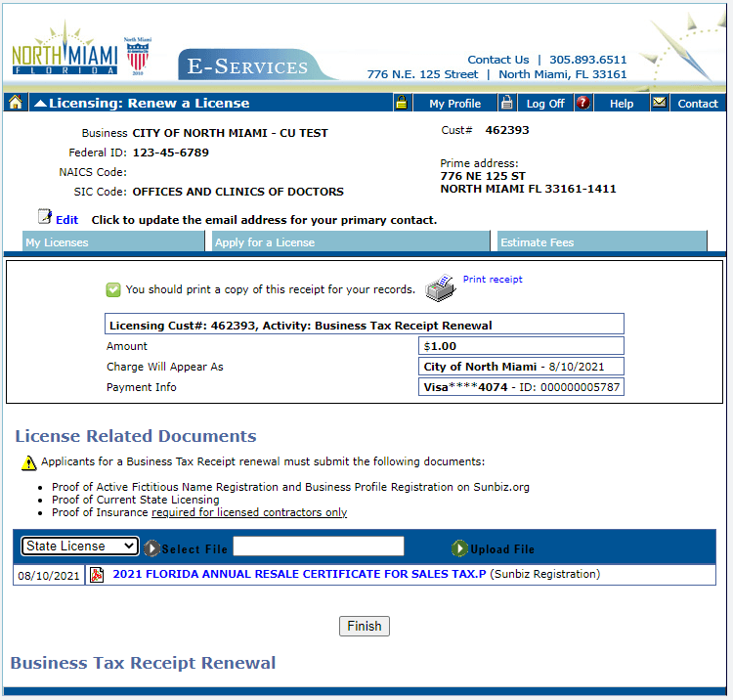
Task: Click the 08/10/2021 upload date cell
Action: (x=49, y=575)
